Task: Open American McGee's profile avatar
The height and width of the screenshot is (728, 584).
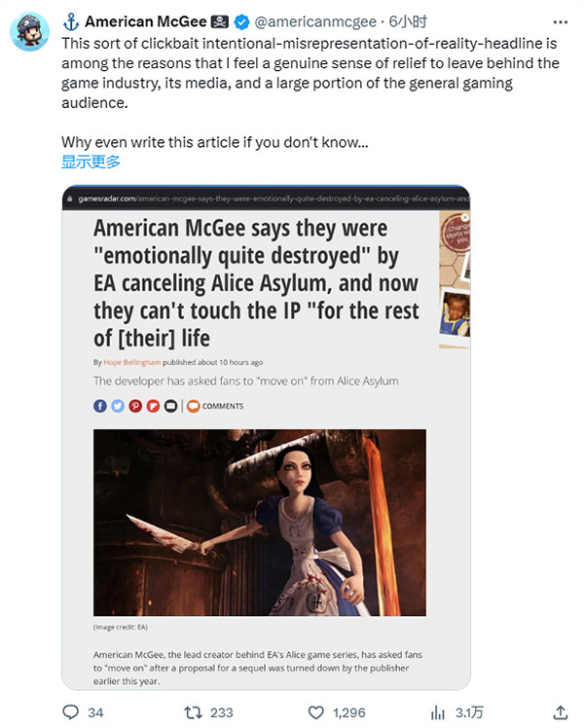Action: click(x=29, y=31)
